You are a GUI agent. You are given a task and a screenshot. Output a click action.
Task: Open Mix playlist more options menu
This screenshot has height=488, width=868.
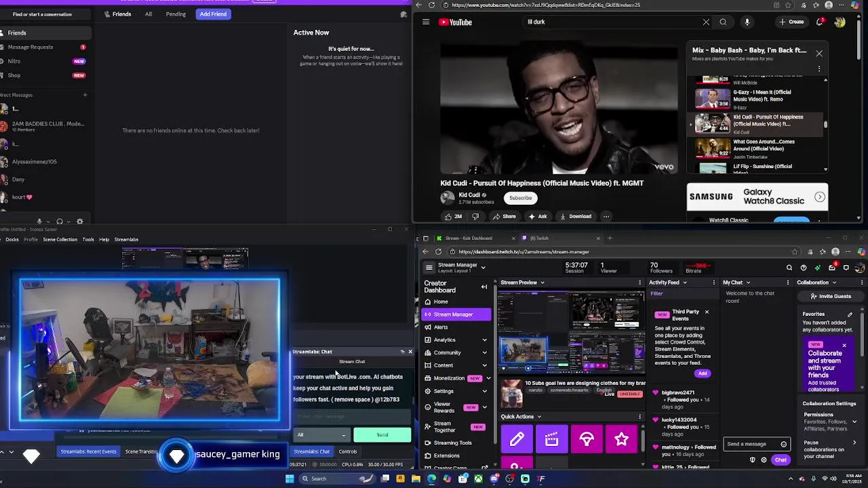click(819, 68)
